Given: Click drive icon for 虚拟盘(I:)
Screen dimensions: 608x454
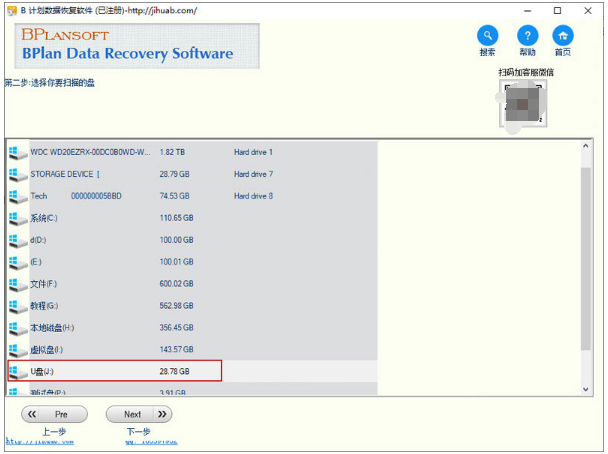Looking at the screenshot, I should pyautogui.click(x=17, y=350).
